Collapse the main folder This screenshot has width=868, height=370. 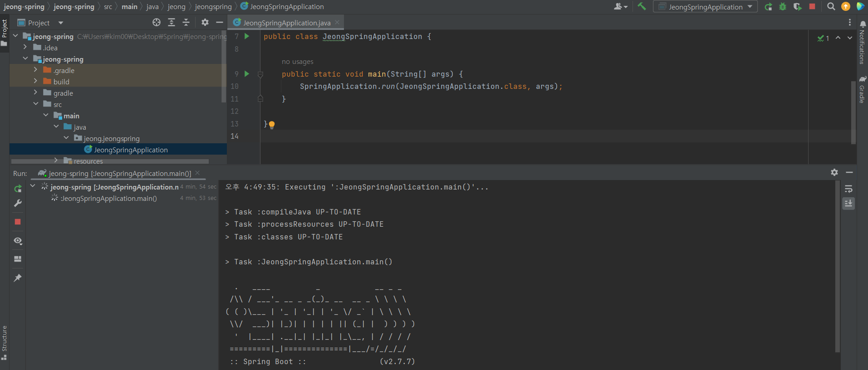[x=46, y=115]
